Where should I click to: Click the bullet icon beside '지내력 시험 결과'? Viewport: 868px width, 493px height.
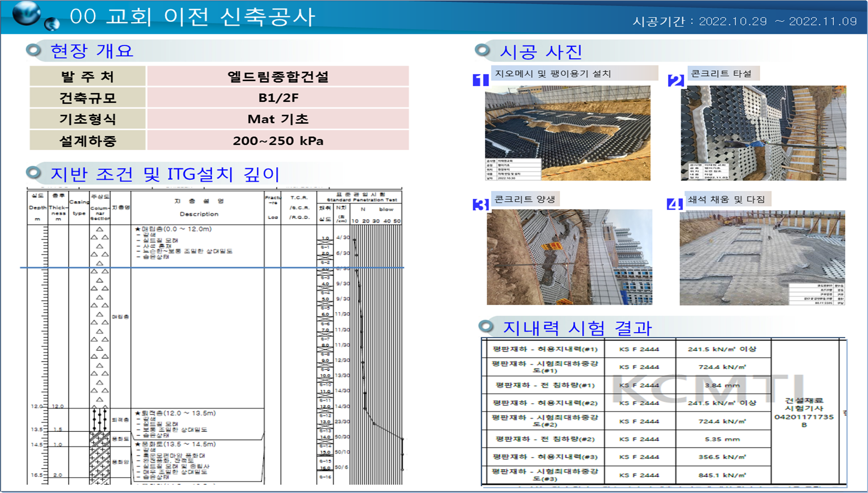[486, 325]
